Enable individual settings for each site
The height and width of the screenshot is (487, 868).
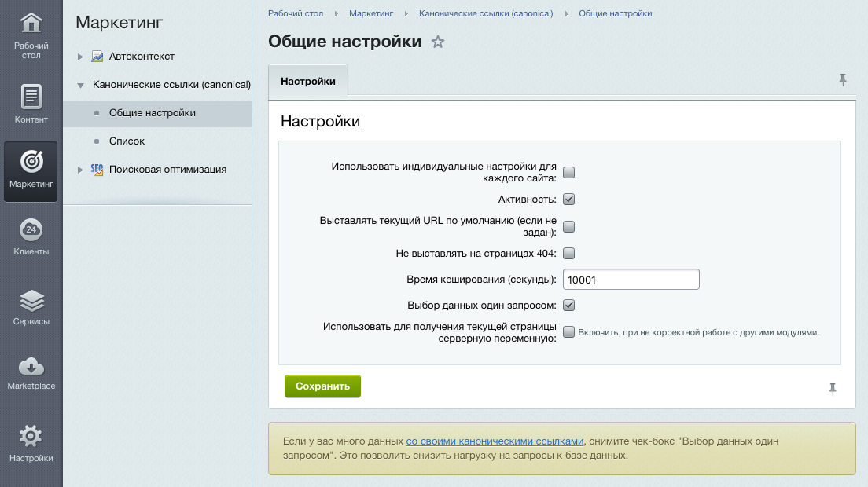(x=568, y=171)
